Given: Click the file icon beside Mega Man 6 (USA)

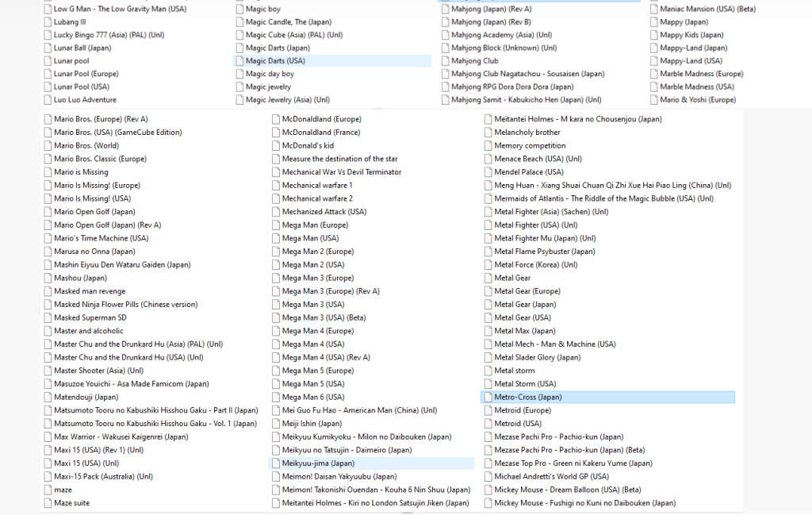Looking at the screenshot, I should pyautogui.click(x=275, y=397).
